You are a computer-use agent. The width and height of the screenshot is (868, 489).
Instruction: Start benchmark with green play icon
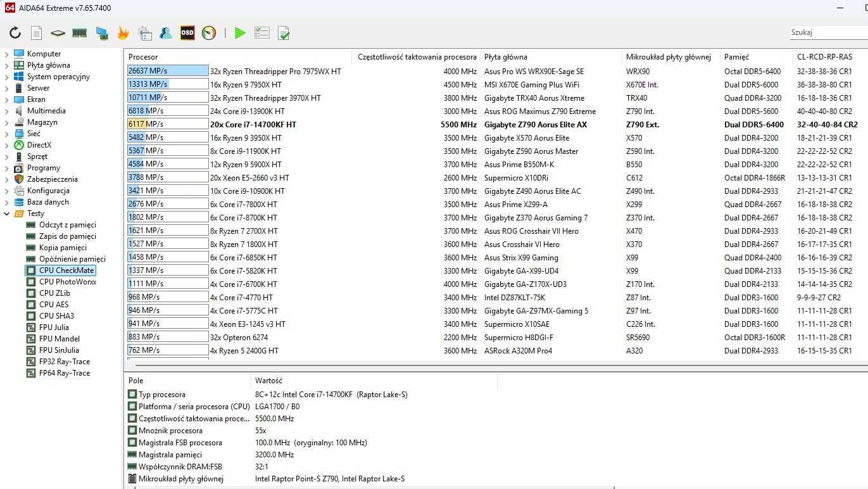pos(240,33)
